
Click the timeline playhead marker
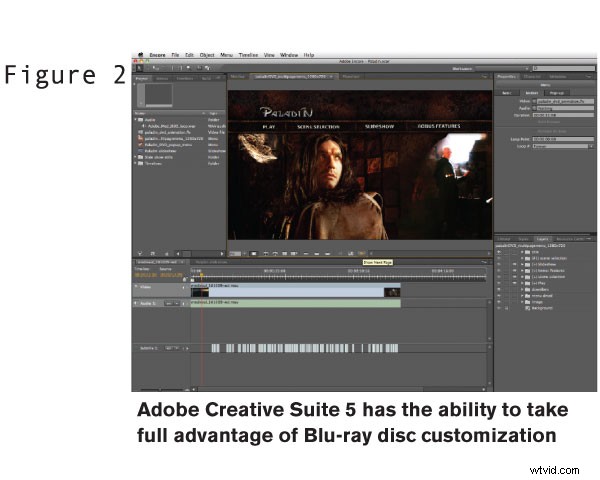[x=202, y=275]
